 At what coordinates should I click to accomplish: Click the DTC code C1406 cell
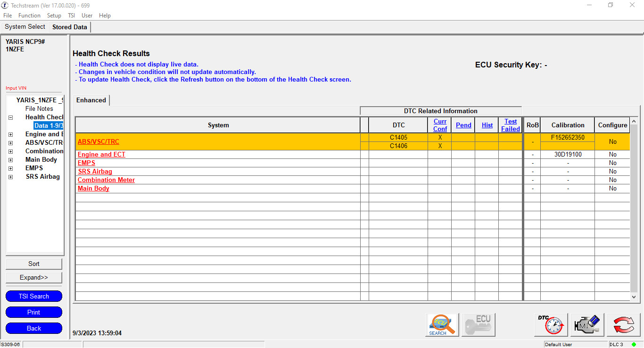tap(398, 146)
